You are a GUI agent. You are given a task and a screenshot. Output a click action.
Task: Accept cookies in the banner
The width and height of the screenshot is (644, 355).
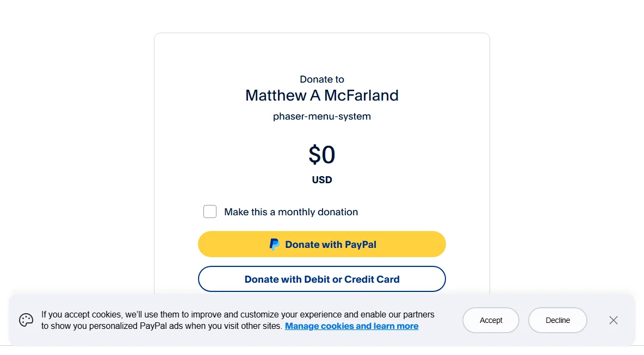pyautogui.click(x=491, y=320)
